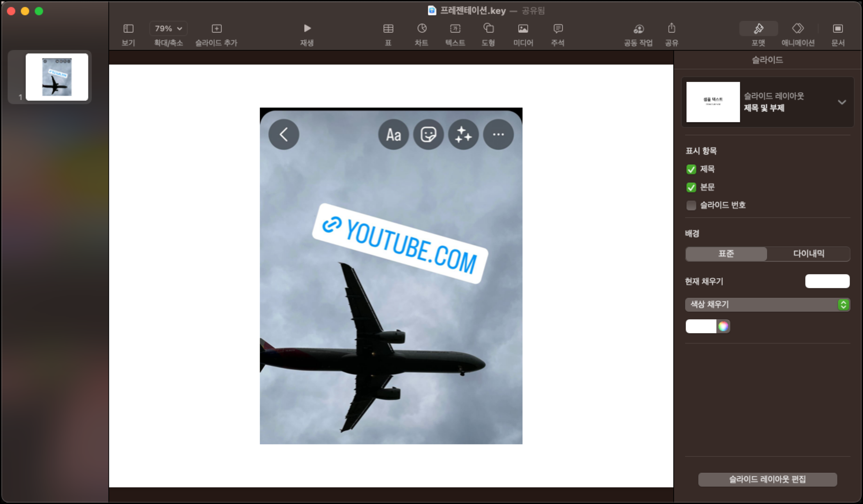
Task: Add a text box with 텍스트 icon
Action: pos(455,28)
